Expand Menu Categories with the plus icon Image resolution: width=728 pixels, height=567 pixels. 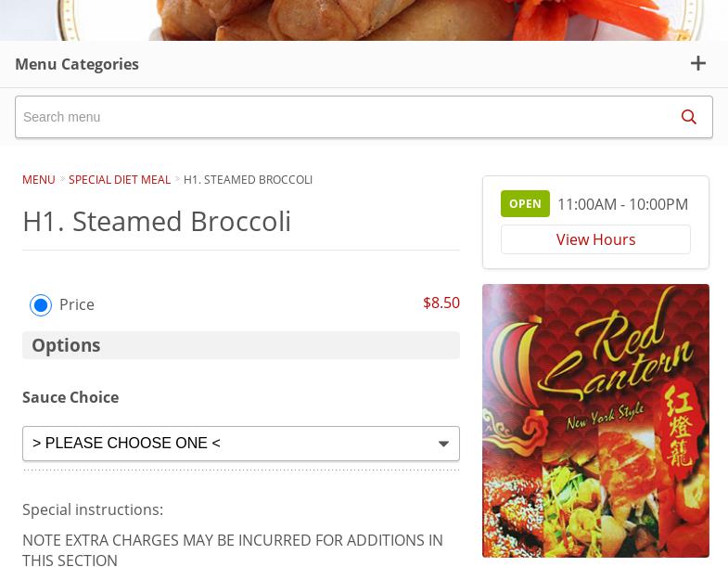pos(697,64)
